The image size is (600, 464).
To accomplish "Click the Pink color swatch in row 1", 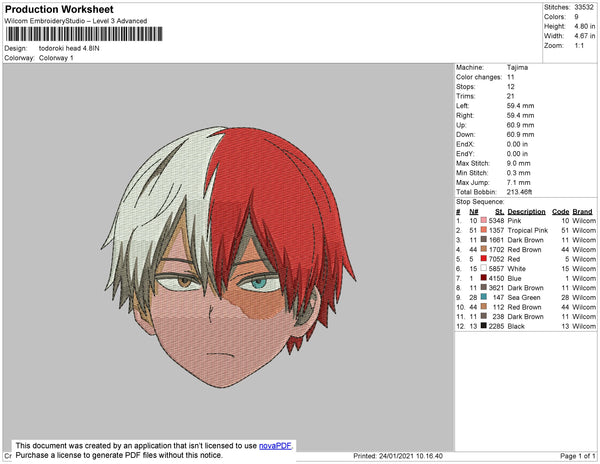I will tap(484, 220).
